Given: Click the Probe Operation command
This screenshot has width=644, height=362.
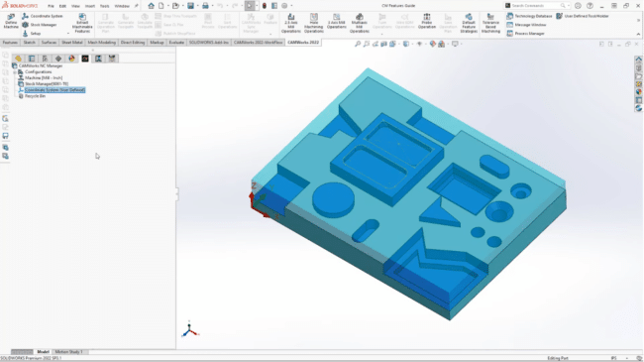Looking at the screenshot, I should point(427,22).
